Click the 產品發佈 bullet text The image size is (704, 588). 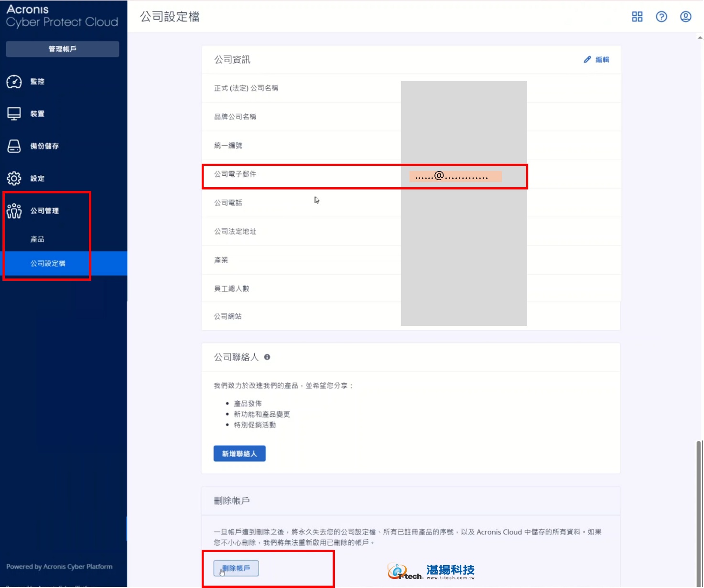click(x=248, y=404)
